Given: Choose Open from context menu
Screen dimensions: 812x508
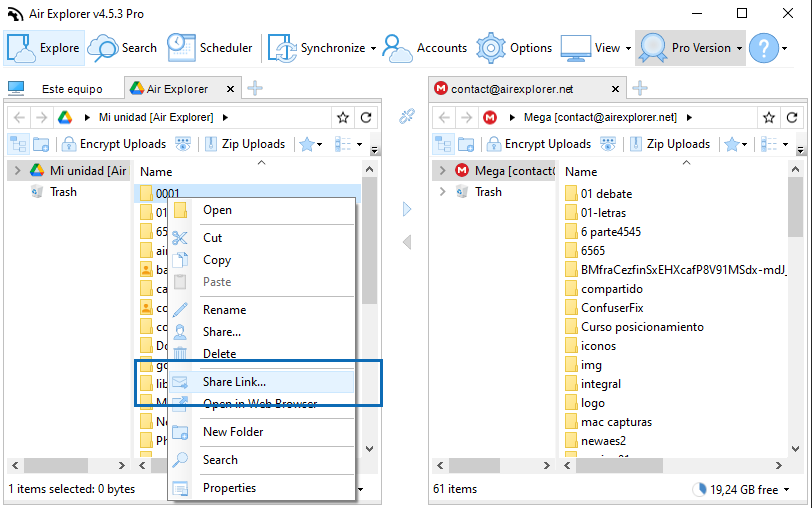Looking at the screenshot, I should (x=262, y=210).
